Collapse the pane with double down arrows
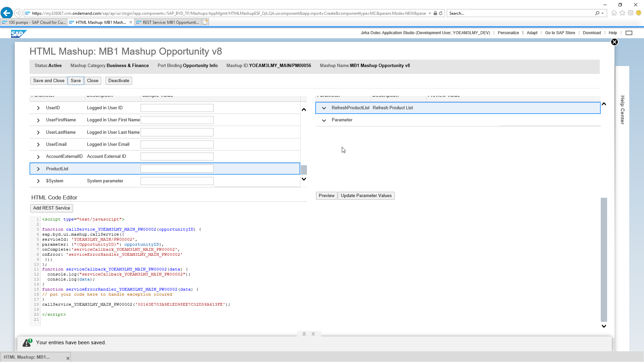Image resolution: width=644 pixels, height=362 pixels. coord(313,334)
